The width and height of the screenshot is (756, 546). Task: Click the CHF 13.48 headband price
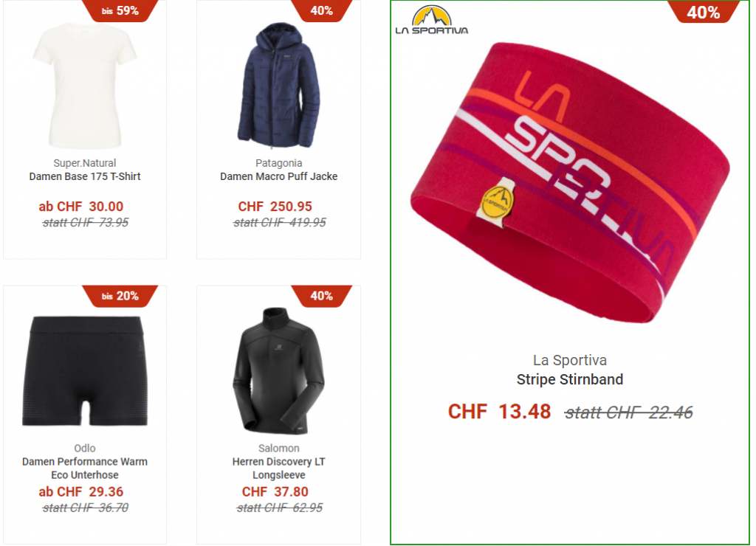[500, 412]
